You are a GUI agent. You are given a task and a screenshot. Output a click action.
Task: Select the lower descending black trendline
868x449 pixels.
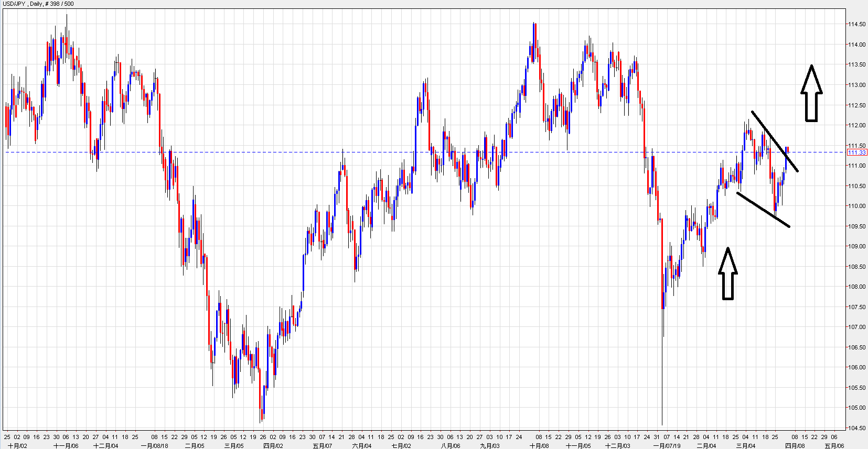pos(763,210)
